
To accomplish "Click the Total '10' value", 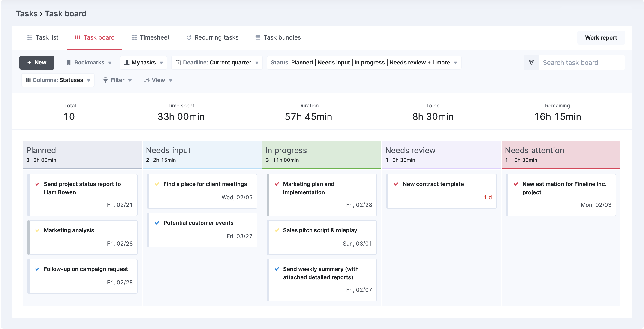I will pyautogui.click(x=69, y=117).
